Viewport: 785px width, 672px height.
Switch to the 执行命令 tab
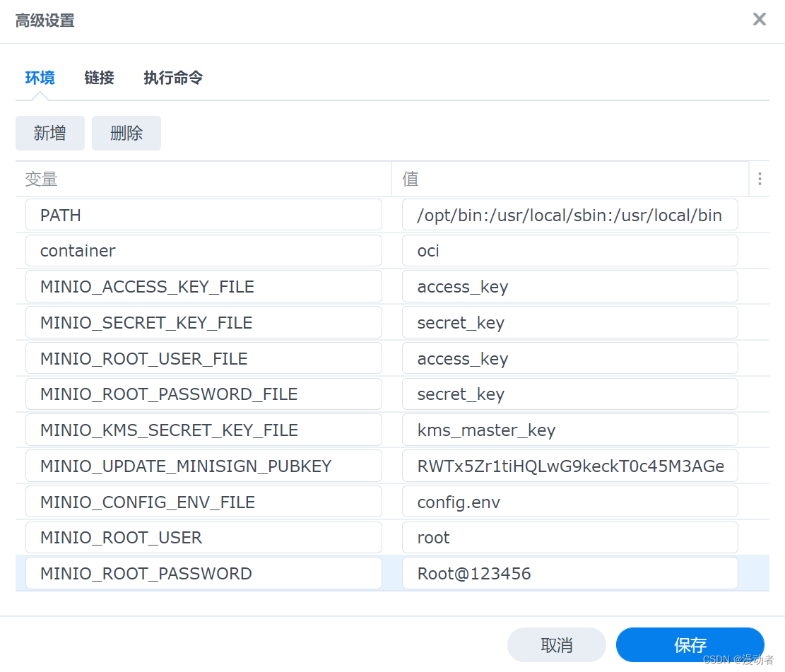[x=172, y=78]
